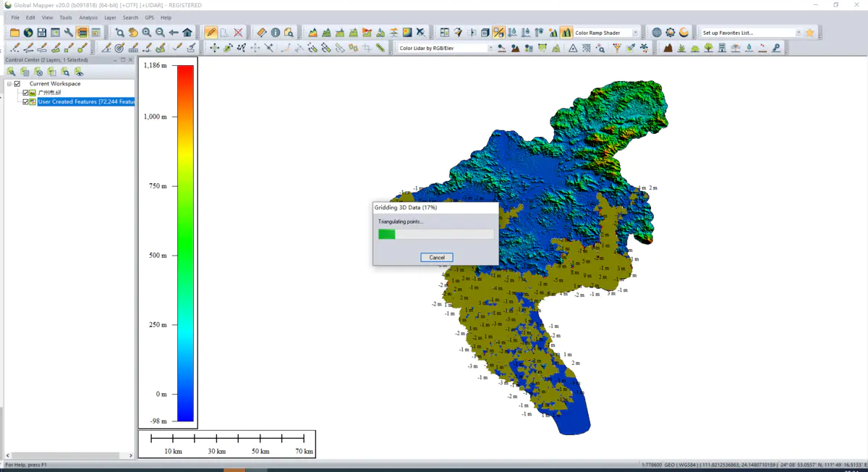Open the Set up Favorites List combo

(752, 33)
